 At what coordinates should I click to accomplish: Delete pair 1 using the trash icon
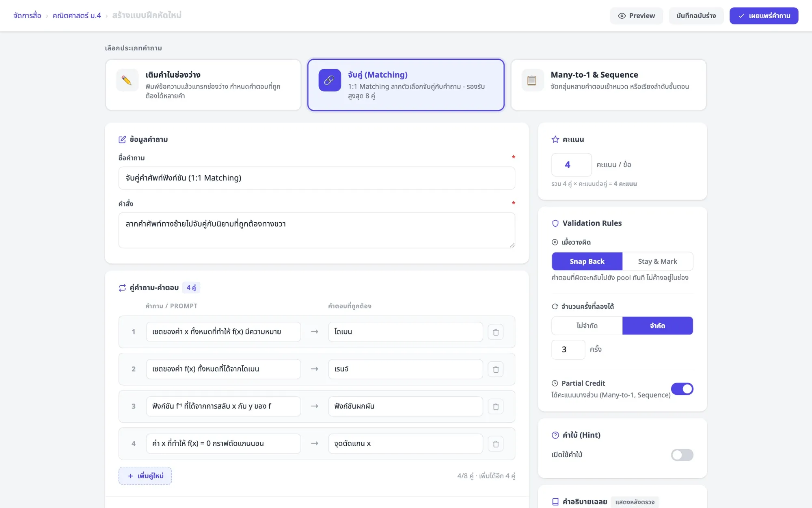click(496, 332)
